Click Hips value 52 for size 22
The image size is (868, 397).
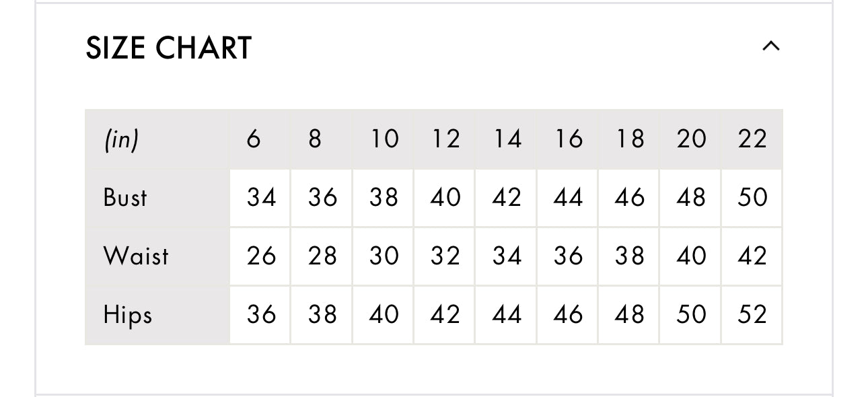point(752,315)
